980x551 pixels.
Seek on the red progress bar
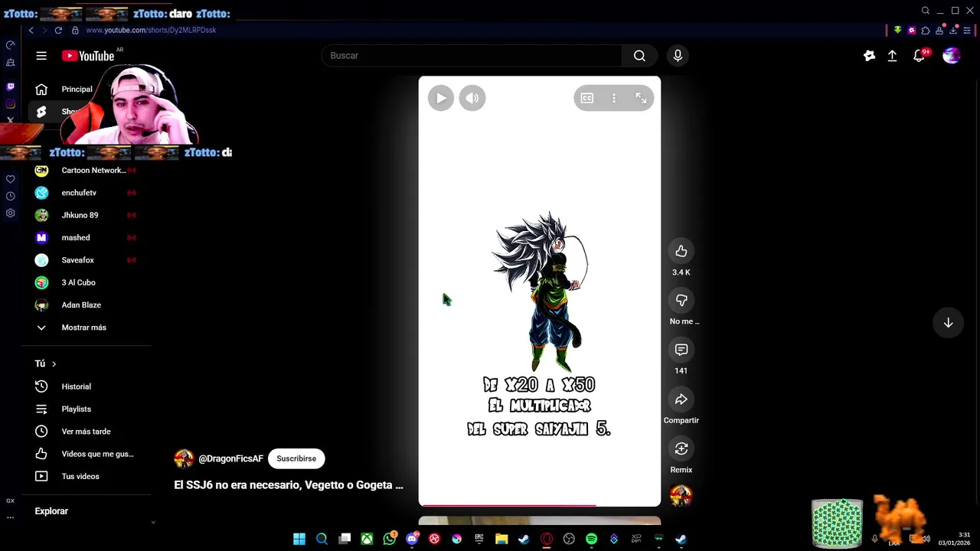click(x=540, y=505)
